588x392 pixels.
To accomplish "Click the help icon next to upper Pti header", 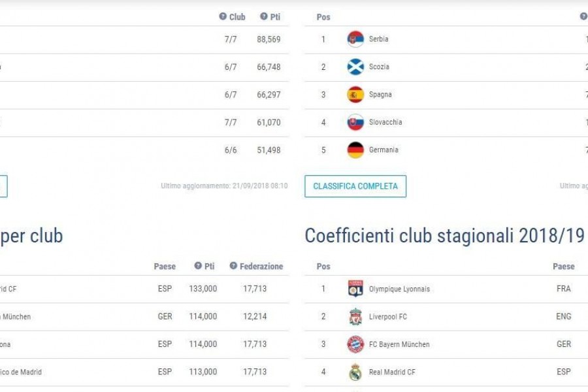I will (264, 16).
